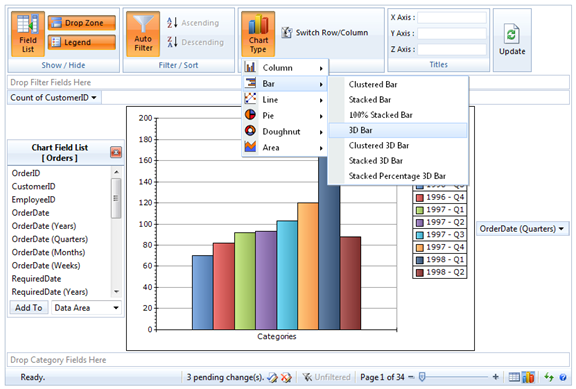Image resolution: width=576 pixels, height=389 pixels.
Task: Toggle the Drop Zone button
Action: (82, 23)
